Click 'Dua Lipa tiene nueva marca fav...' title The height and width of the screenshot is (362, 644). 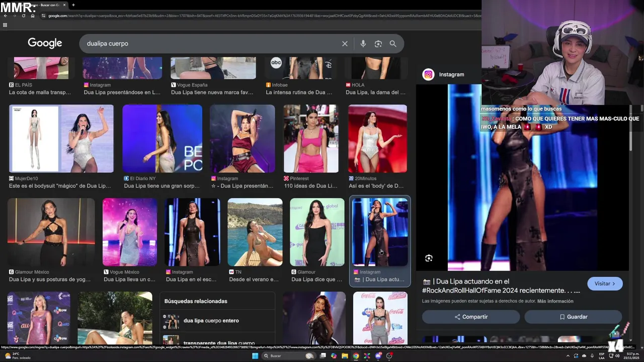tap(212, 93)
